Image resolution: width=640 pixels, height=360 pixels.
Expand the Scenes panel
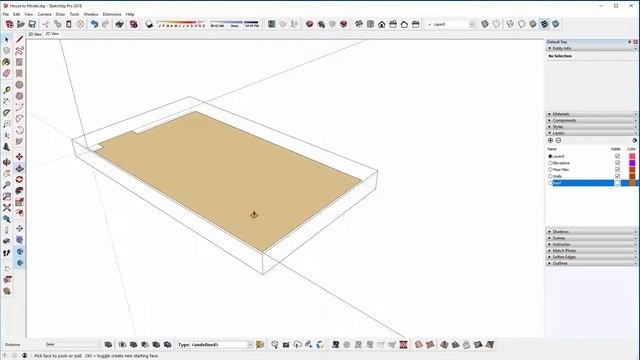click(x=591, y=238)
